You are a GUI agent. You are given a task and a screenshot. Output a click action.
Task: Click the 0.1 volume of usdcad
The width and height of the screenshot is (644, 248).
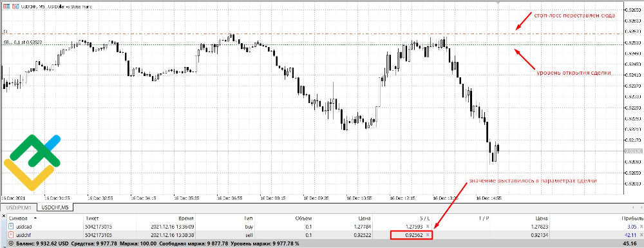pos(309,226)
